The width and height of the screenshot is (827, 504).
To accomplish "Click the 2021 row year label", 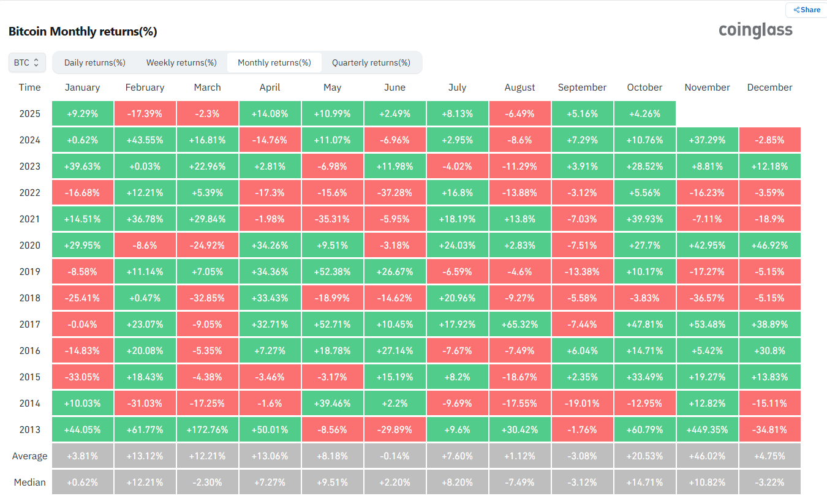I will pyautogui.click(x=29, y=219).
